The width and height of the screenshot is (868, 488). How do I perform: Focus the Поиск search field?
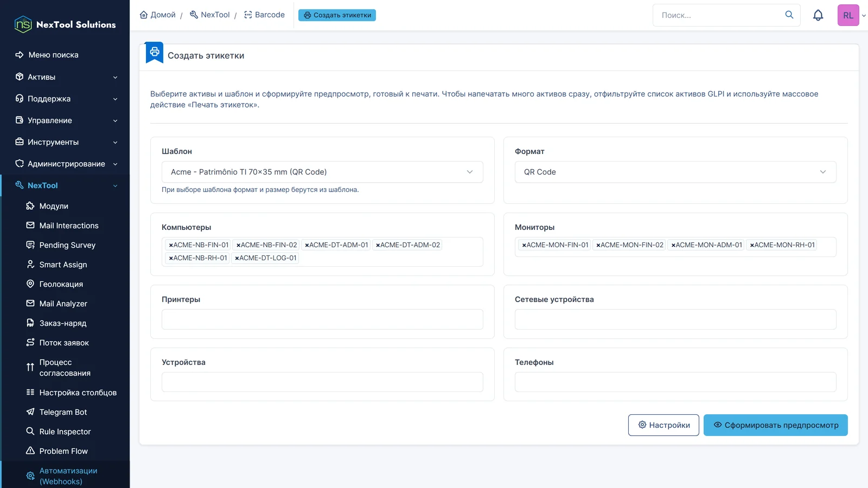pyautogui.click(x=719, y=15)
